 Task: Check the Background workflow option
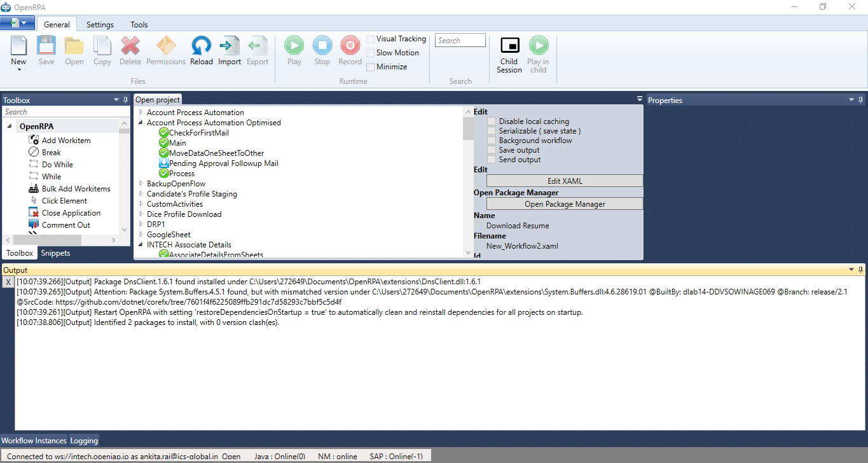click(492, 141)
